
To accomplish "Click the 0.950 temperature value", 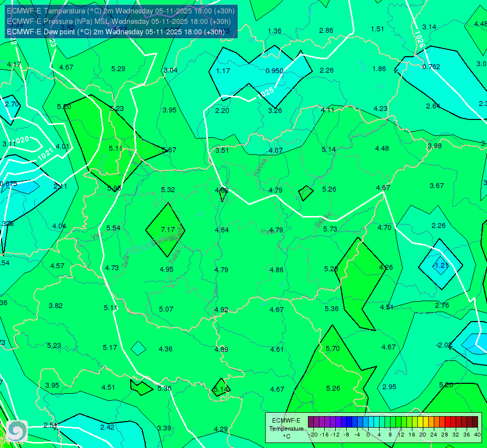I will click(x=275, y=71).
